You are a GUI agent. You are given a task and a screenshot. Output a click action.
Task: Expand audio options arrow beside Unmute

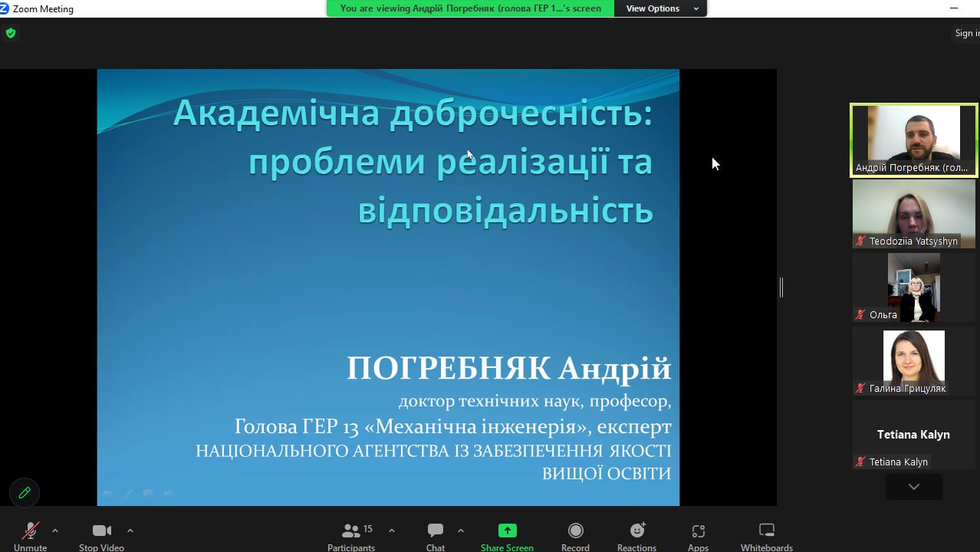55,531
